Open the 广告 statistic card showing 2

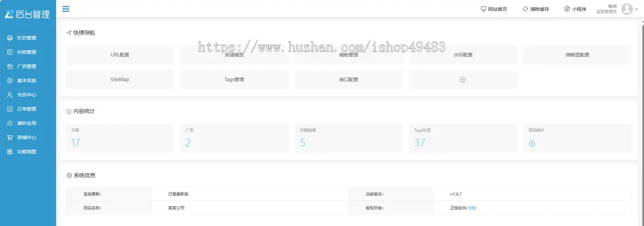[235, 138]
